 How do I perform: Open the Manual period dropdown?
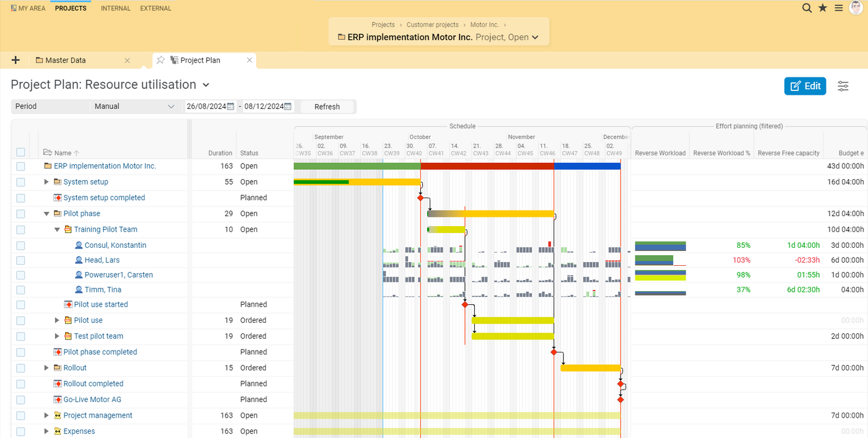tap(135, 107)
